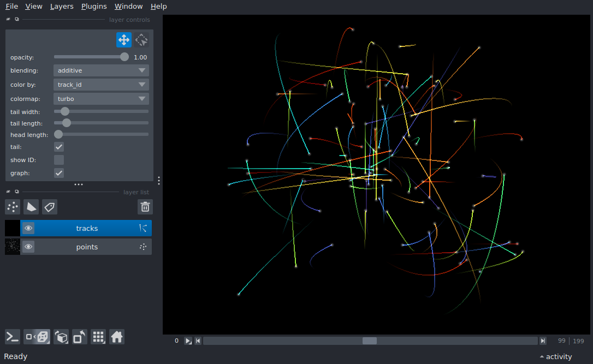This screenshot has width=593, height=364.
Task: Open the Window menu
Action: click(x=128, y=7)
